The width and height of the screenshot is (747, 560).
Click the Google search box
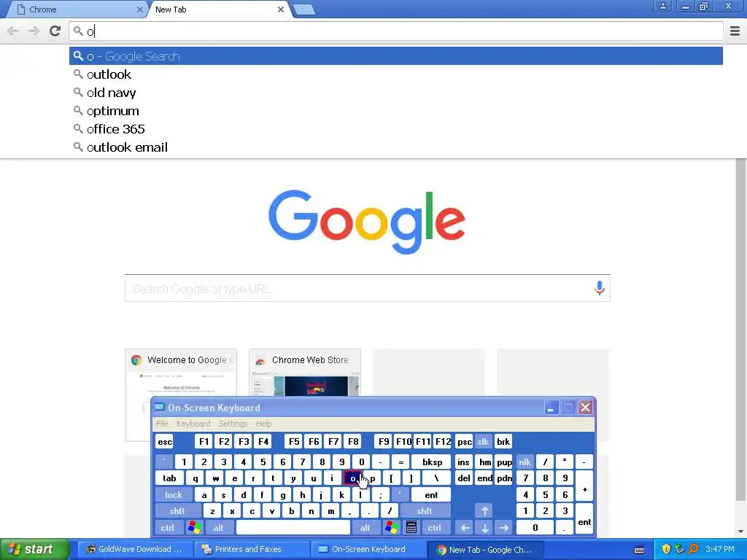point(368,288)
